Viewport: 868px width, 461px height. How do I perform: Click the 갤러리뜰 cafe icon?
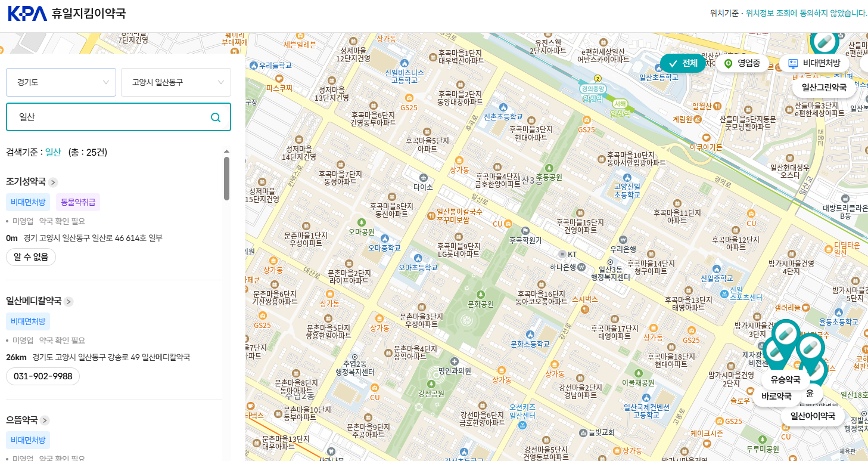(x=806, y=307)
